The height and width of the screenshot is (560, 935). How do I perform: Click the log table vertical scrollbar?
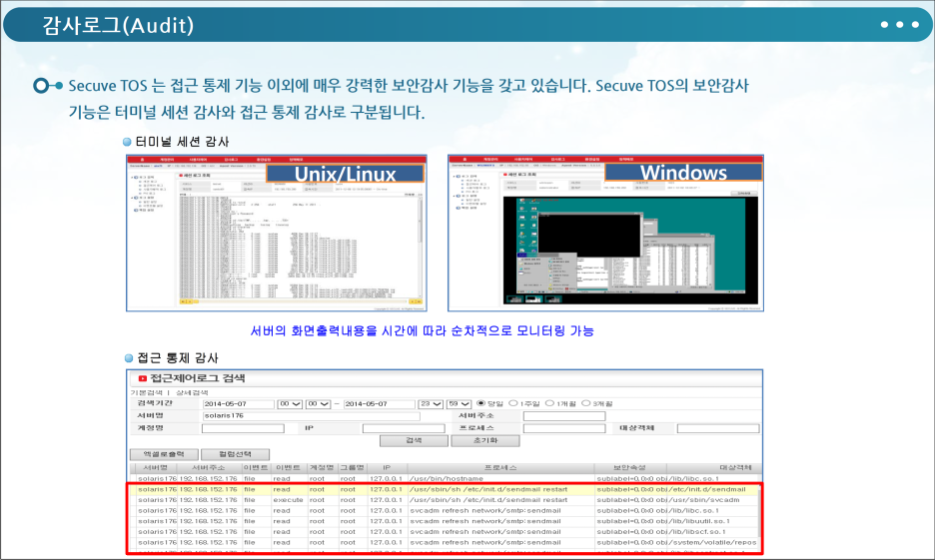[x=760, y=515]
